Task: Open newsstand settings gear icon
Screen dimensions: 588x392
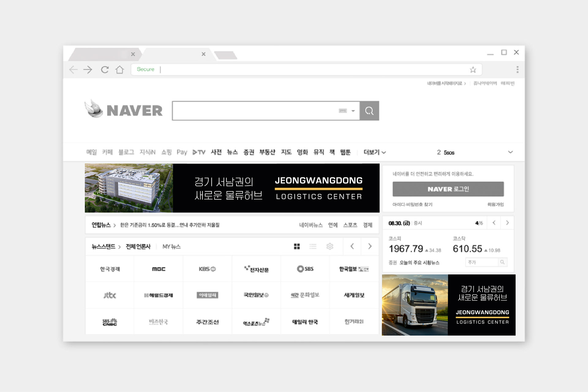Action: [x=330, y=247]
